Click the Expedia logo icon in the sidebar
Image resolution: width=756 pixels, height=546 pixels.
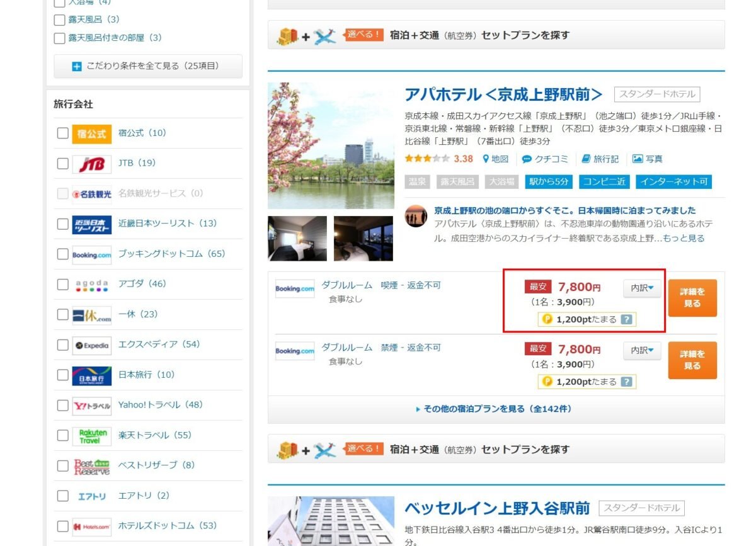coord(91,345)
